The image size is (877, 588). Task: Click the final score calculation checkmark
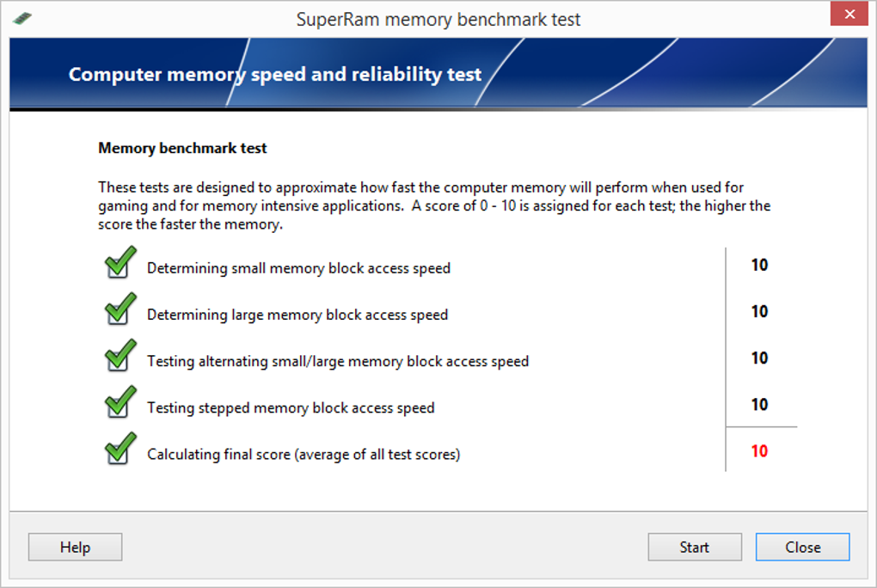tap(120, 449)
